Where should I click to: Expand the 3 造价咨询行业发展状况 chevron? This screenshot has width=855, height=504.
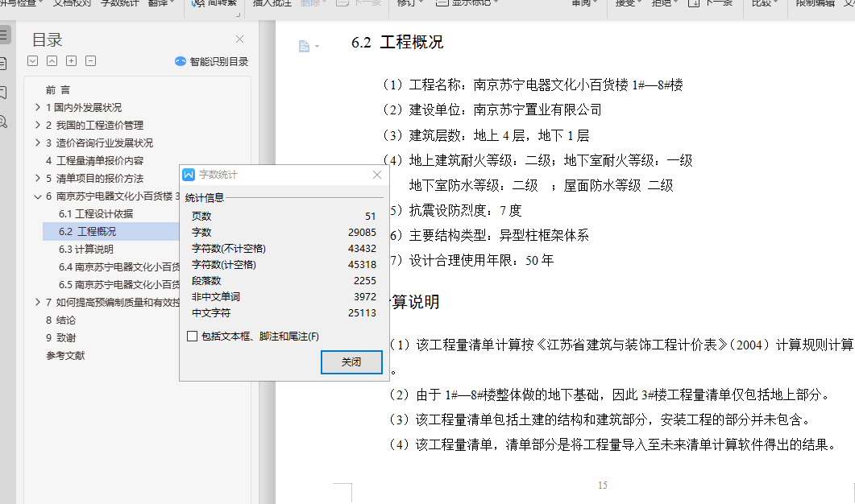coord(38,143)
